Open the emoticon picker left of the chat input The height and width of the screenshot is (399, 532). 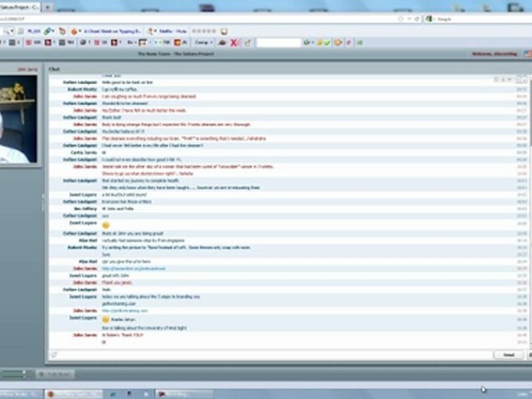(x=54, y=355)
